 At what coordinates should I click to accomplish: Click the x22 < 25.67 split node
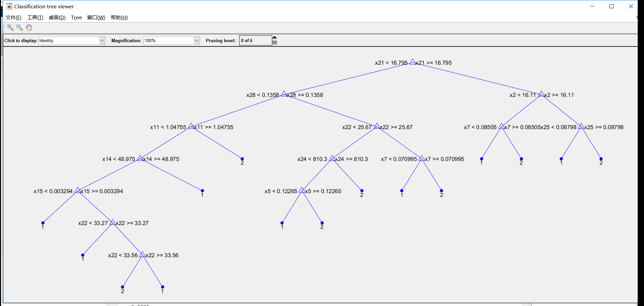[x=377, y=126]
